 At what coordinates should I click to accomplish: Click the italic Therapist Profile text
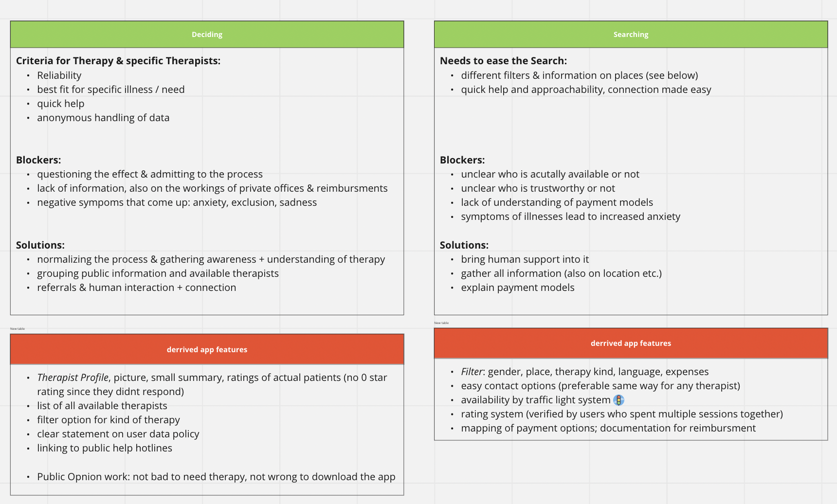click(73, 378)
